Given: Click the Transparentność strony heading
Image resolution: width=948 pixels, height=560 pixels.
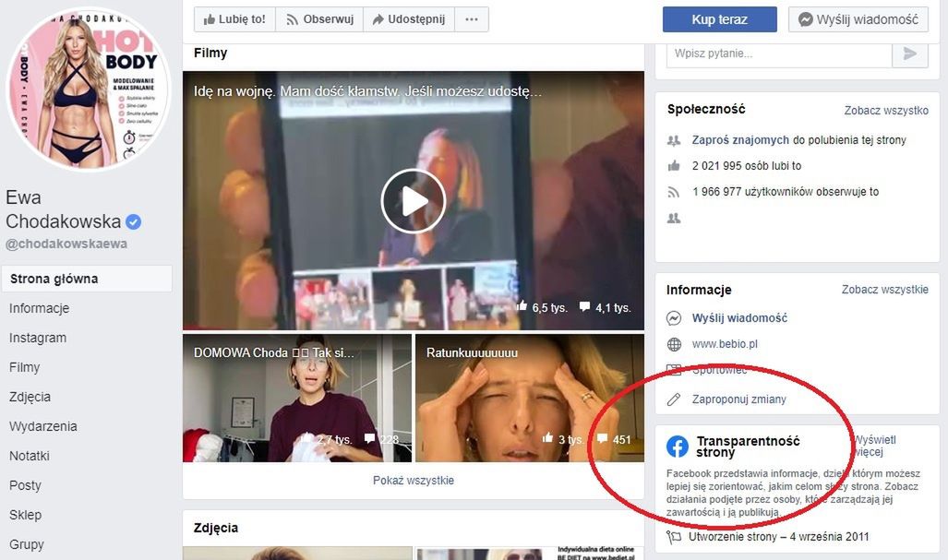Looking at the screenshot, I should pos(748,447).
